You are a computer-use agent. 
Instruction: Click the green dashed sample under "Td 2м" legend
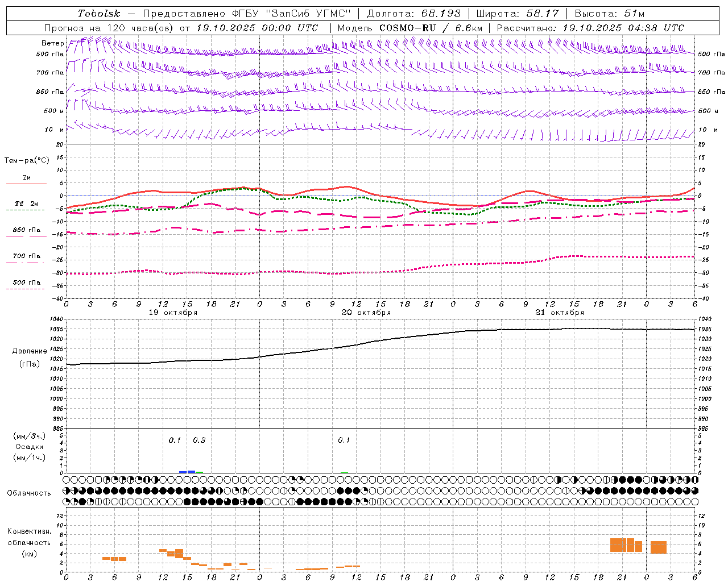tap(26, 210)
